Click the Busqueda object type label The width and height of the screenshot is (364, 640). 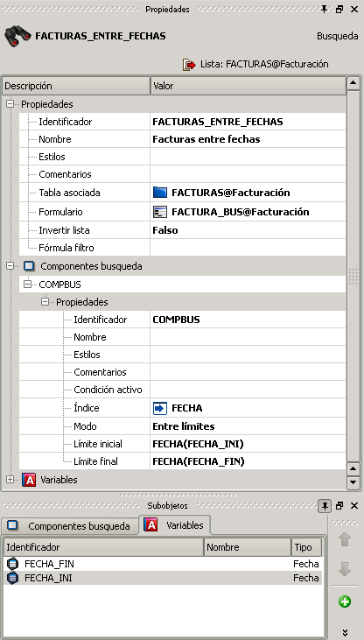(x=338, y=36)
